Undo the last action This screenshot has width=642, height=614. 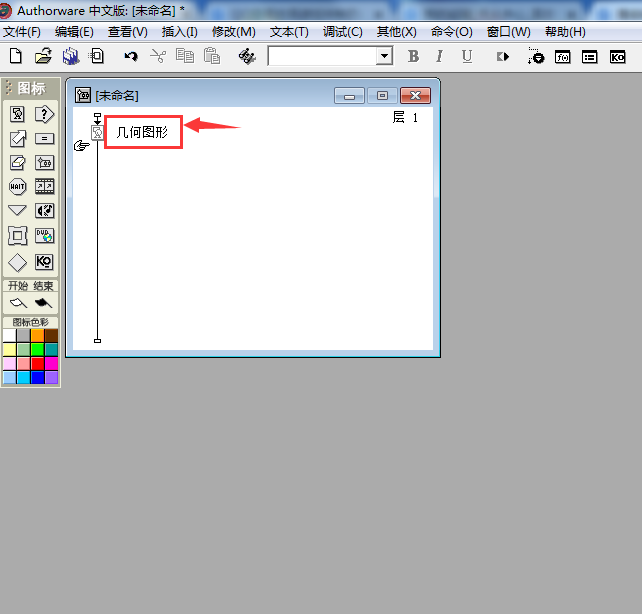[x=131, y=56]
